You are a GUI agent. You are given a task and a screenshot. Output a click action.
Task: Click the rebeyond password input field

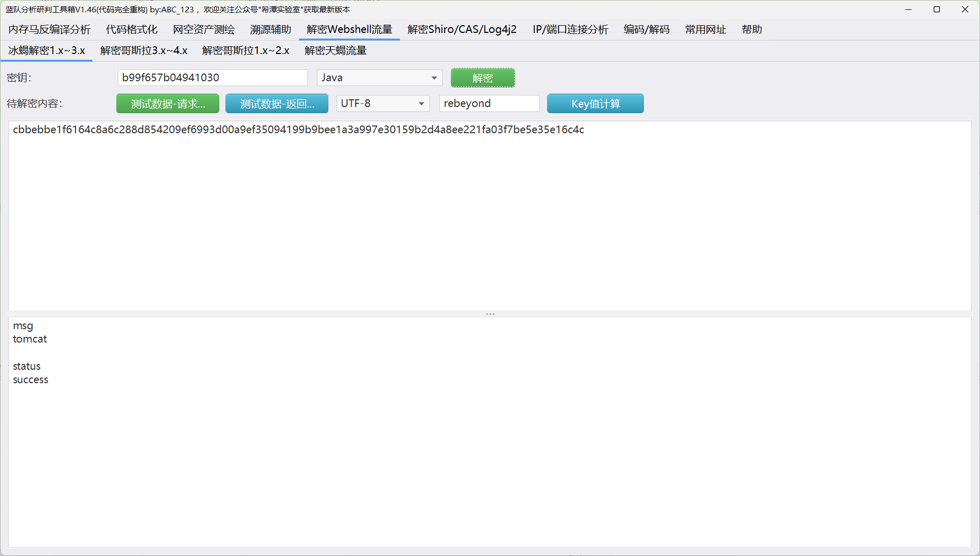pyautogui.click(x=488, y=103)
